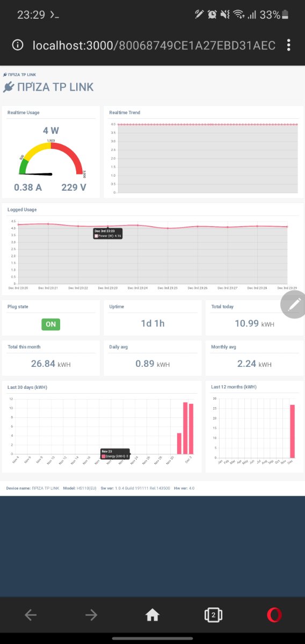Click the Dec 3 bar in the Last 30 days chart
This screenshot has height=644, width=305.
pyautogui.click(x=191, y=429)
